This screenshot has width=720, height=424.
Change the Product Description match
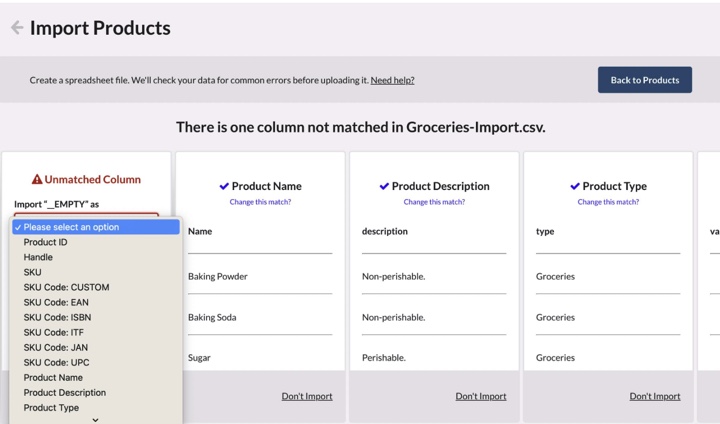434,202
